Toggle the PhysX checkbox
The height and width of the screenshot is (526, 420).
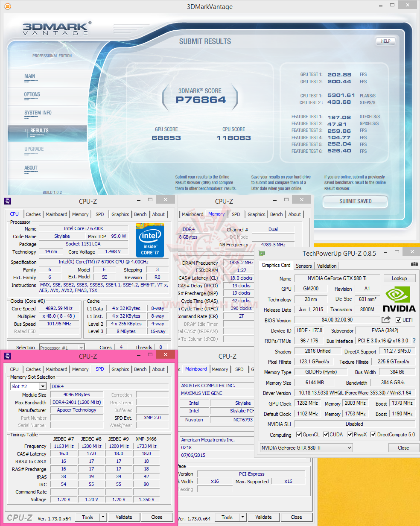tap(350, 435)
